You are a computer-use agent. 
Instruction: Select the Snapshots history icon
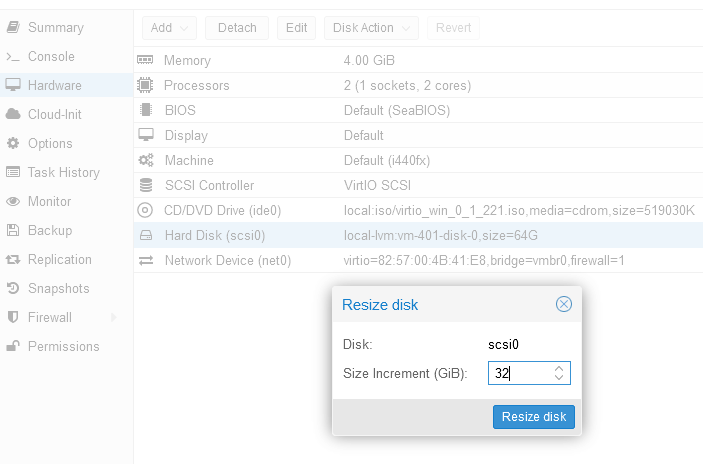click(x=13, y=288)
